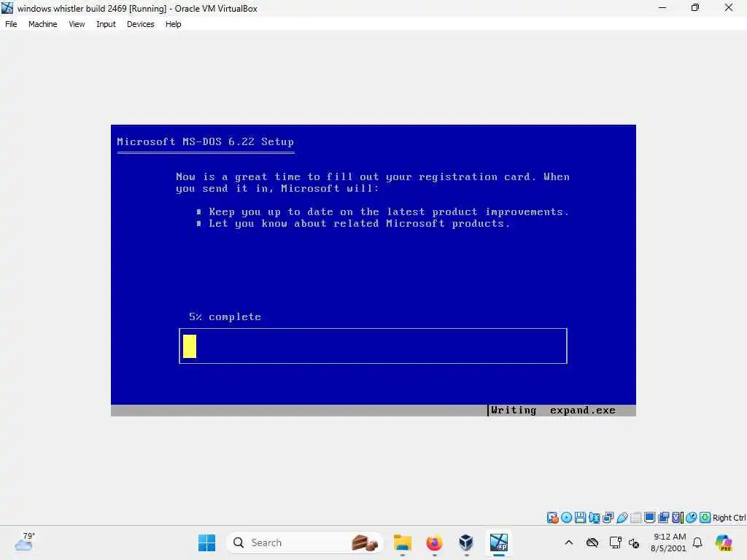Click the recording status icon after the monitor
Viewport: 747px width, 560px height.
click(663, 518)
